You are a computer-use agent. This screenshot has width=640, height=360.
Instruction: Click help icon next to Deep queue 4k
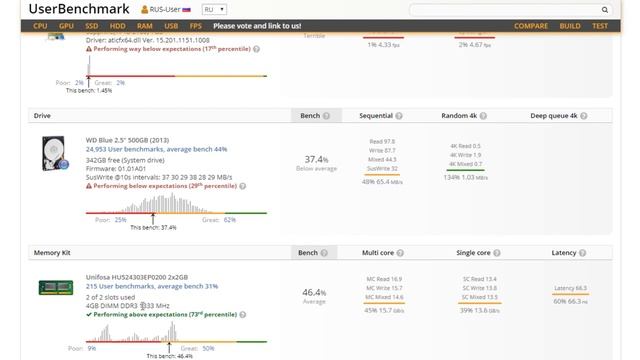click(x=584, y=116)
